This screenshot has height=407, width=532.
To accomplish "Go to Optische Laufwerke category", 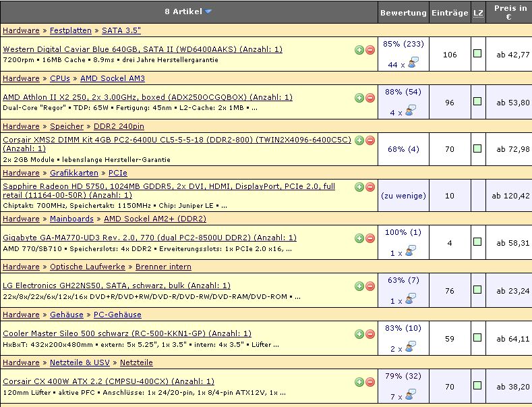I will point(88,267).
